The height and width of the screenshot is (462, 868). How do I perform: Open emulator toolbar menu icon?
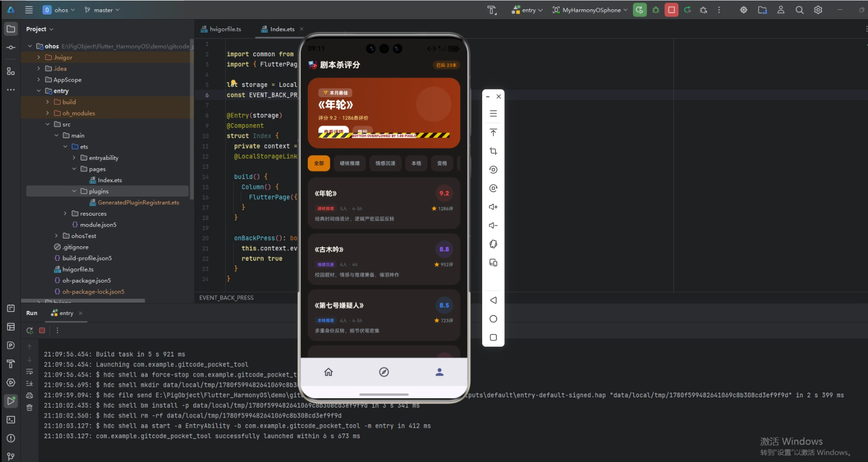(493, 113)
